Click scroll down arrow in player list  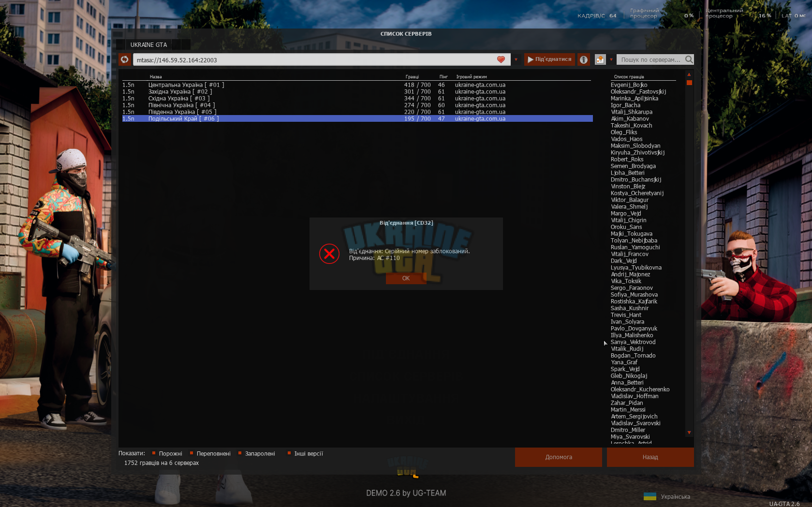(689, 433)
